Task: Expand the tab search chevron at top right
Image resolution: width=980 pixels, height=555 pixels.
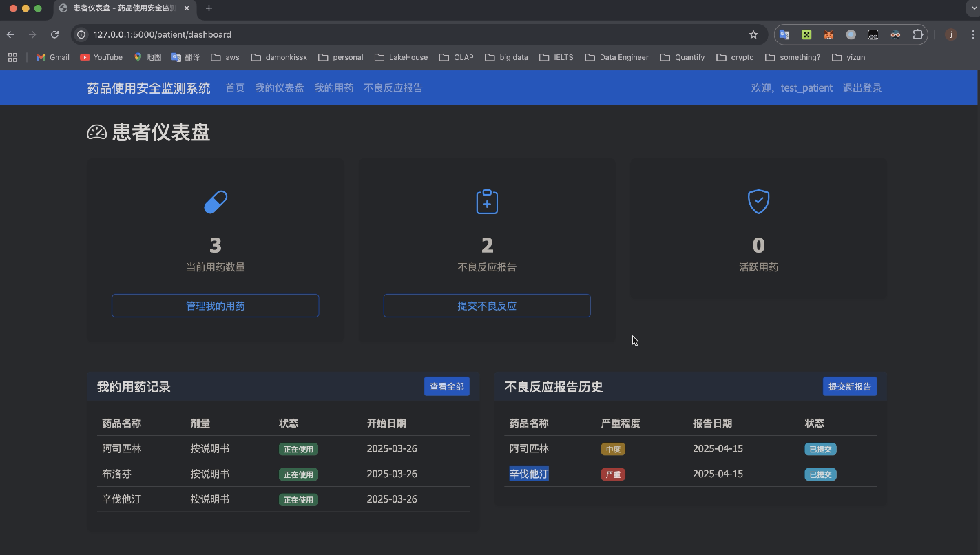Action: [971, 8]
